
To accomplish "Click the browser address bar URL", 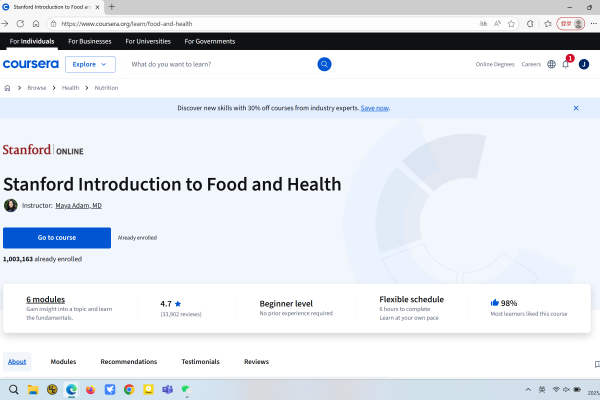I will point(127,24).
